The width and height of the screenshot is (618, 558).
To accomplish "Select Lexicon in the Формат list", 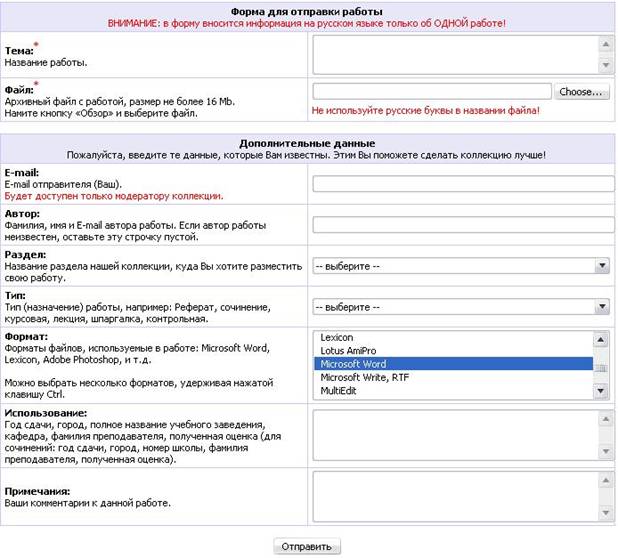I will click(453, 337).
